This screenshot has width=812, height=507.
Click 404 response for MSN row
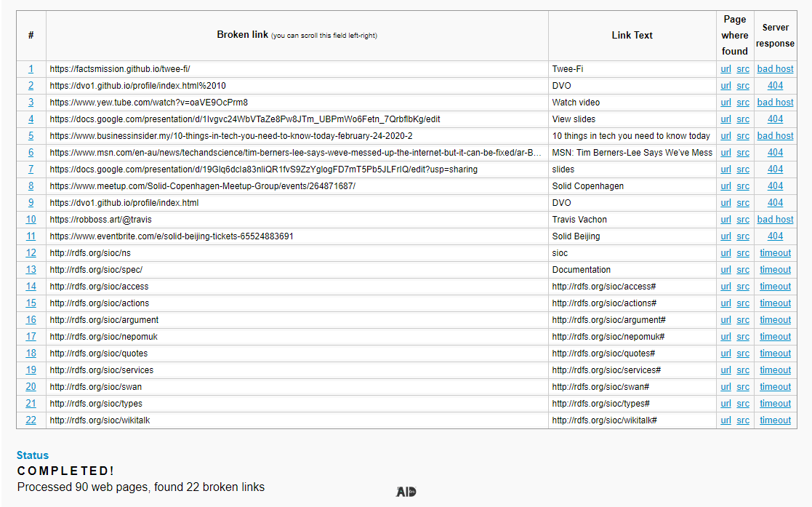775,153
